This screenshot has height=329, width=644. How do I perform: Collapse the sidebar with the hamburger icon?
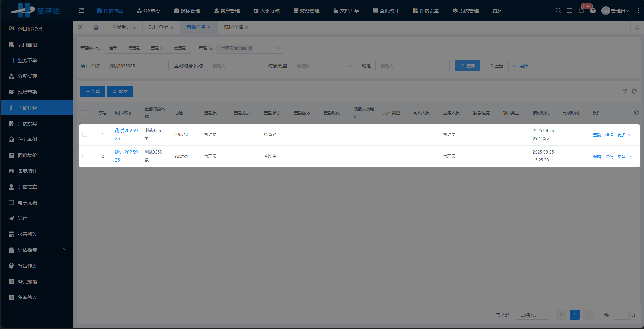coord(82,10)
